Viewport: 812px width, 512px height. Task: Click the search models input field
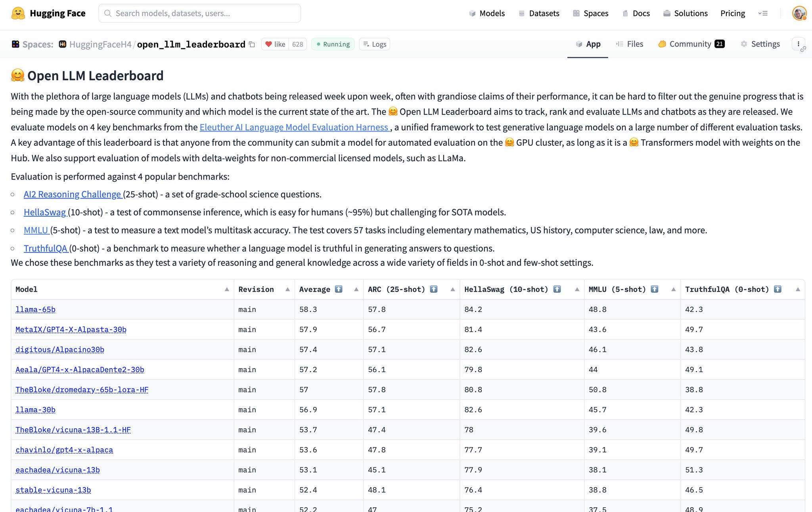199,13
